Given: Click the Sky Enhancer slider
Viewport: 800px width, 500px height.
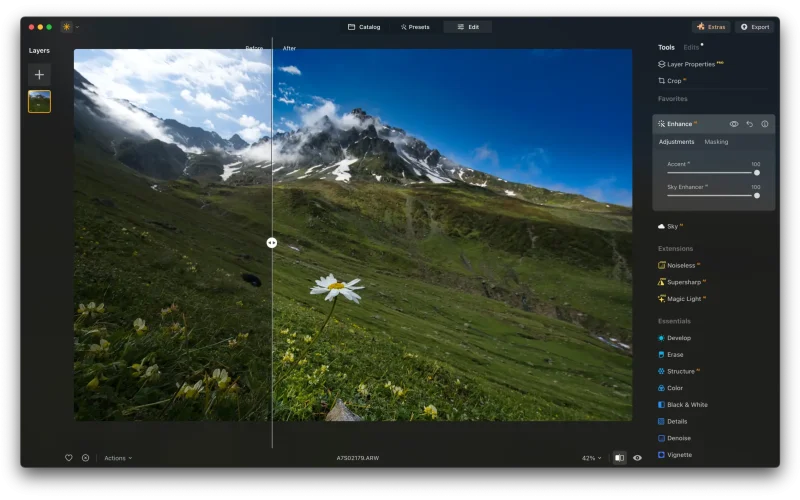Looking at the screenshot, I should pyautogui.click(x=712, y=195).
